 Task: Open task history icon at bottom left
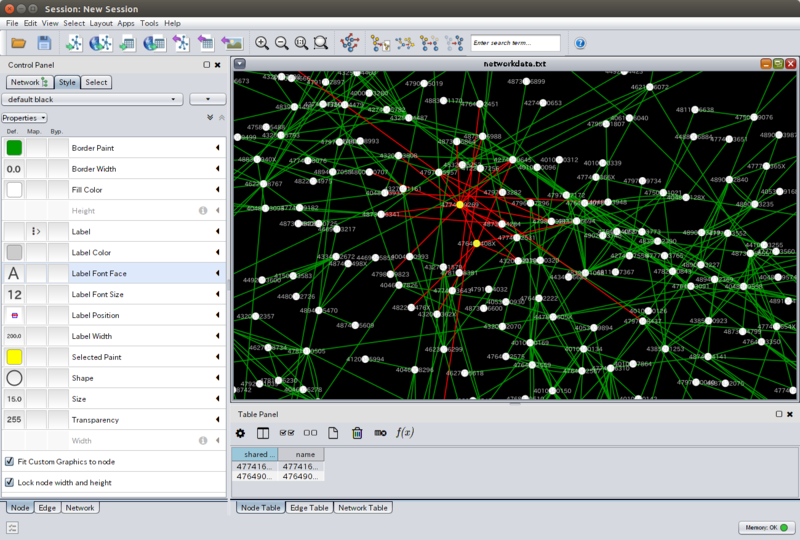point(12,527)
